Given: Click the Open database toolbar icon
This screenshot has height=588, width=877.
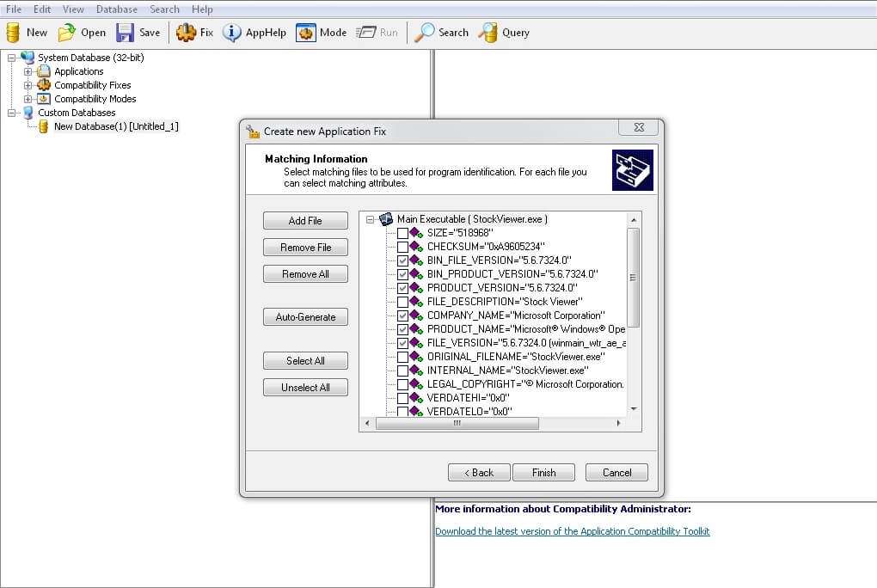Looking at the screenshot, I should [66, 33].
